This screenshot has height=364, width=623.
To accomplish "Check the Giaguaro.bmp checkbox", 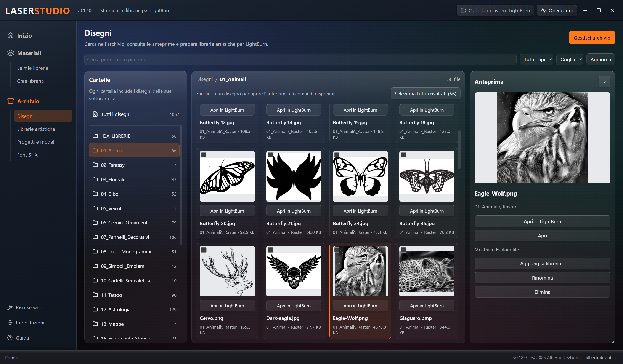I will coord(403,250).
